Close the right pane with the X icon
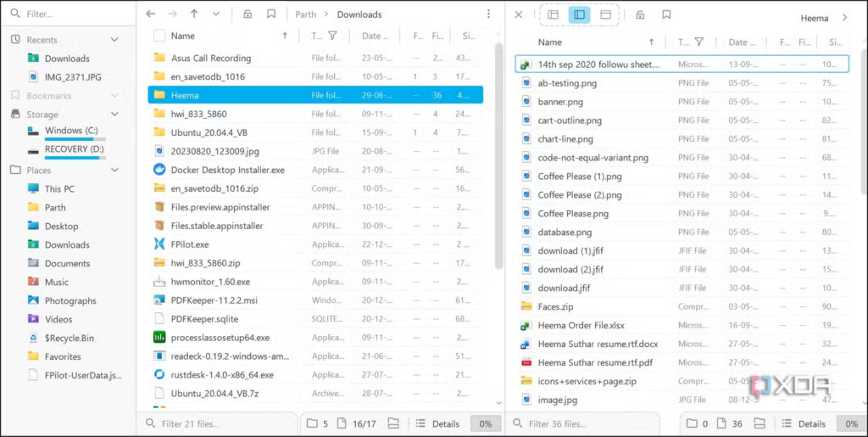Screen dimensions: 868x437 [x=519, y=15]
